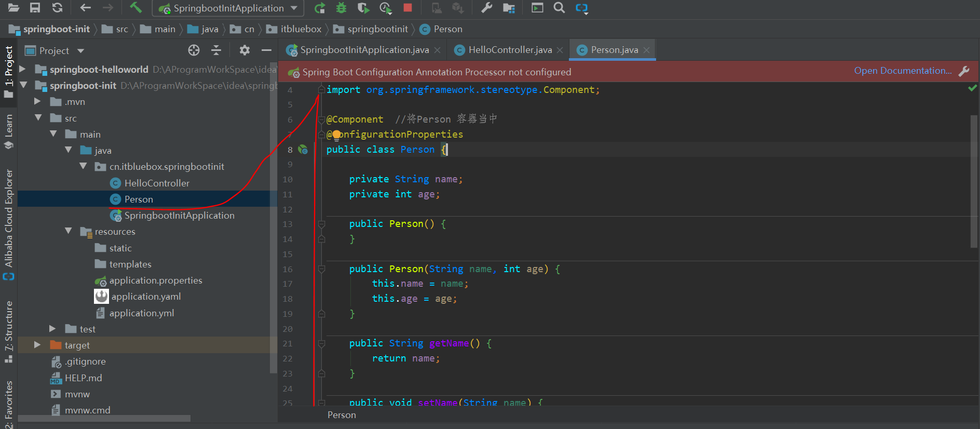Screen dimensions: 980x429
Task: Collapse the springboot-init project node
Action: pyautogui.click(x=23, y=85)
